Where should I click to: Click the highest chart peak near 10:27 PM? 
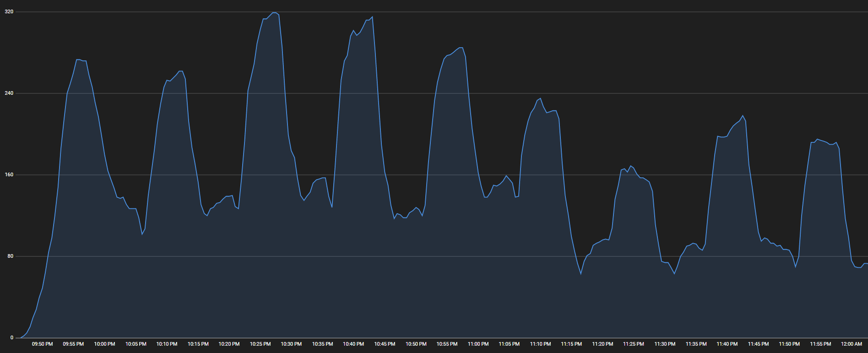click(274, 13)
